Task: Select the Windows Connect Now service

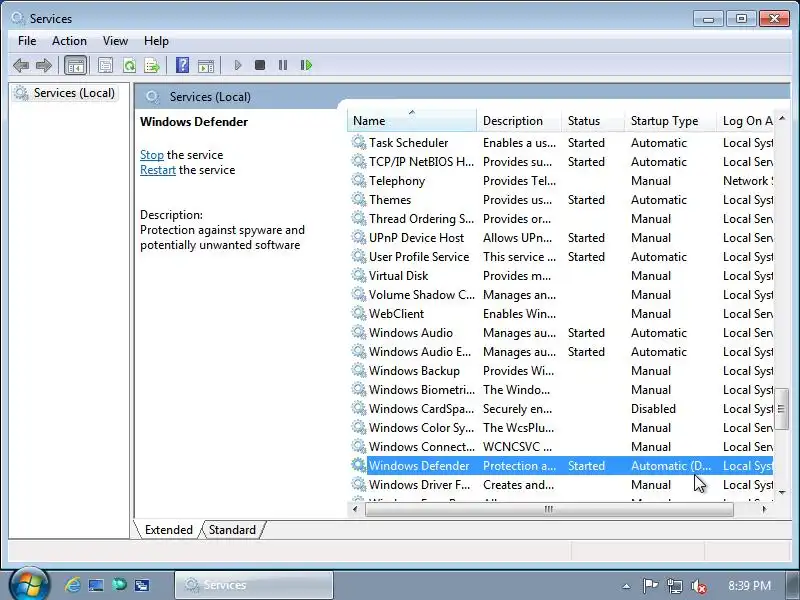Action: point(561,446)
